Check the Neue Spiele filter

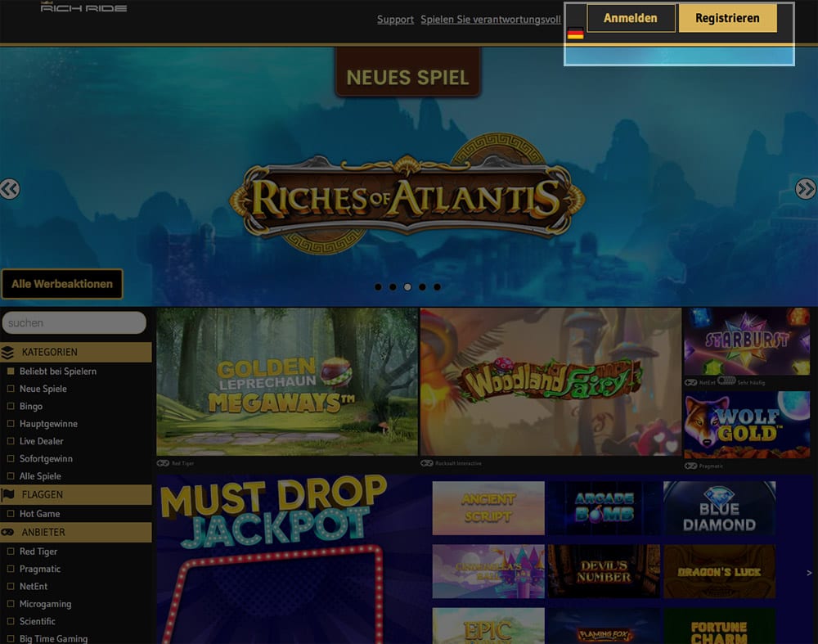coord(11,389)
